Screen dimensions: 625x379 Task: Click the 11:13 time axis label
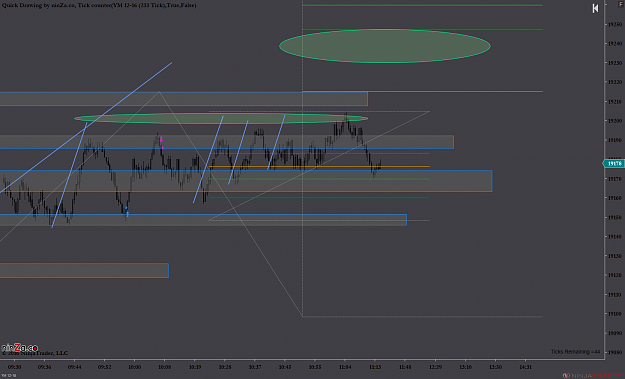click(x=375, y=367)
